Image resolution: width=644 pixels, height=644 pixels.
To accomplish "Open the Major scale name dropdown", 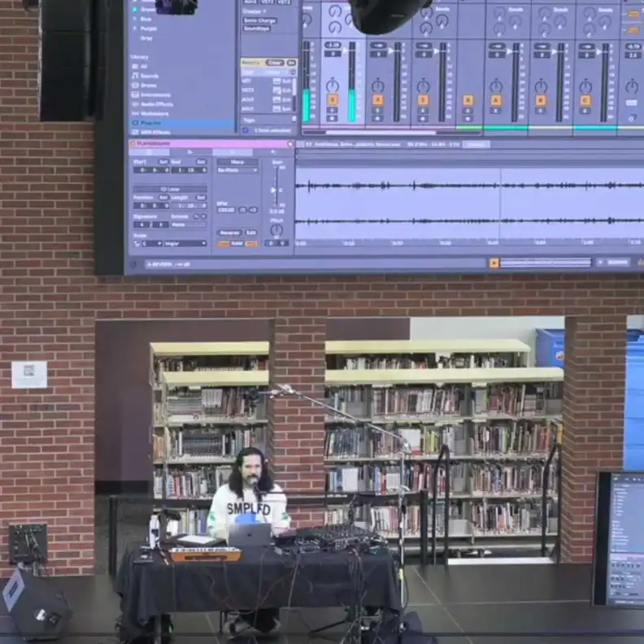I will click(x=184, y=243).
